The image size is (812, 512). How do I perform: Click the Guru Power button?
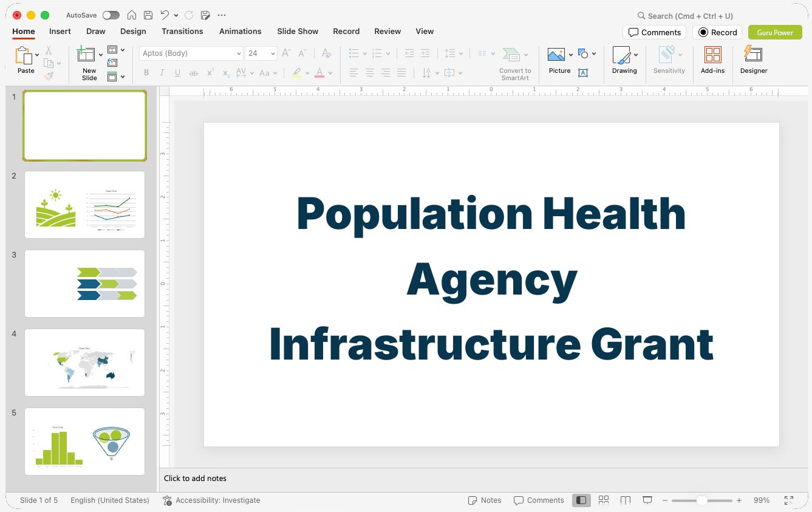tap(775, 32)
